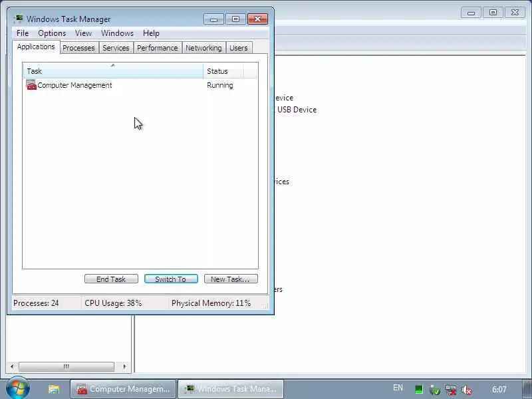This screenshot has height=399, width=532.
Task: Click the horizontal scrollbar thumb in Computer Management
Action: (x=66, y=366)
